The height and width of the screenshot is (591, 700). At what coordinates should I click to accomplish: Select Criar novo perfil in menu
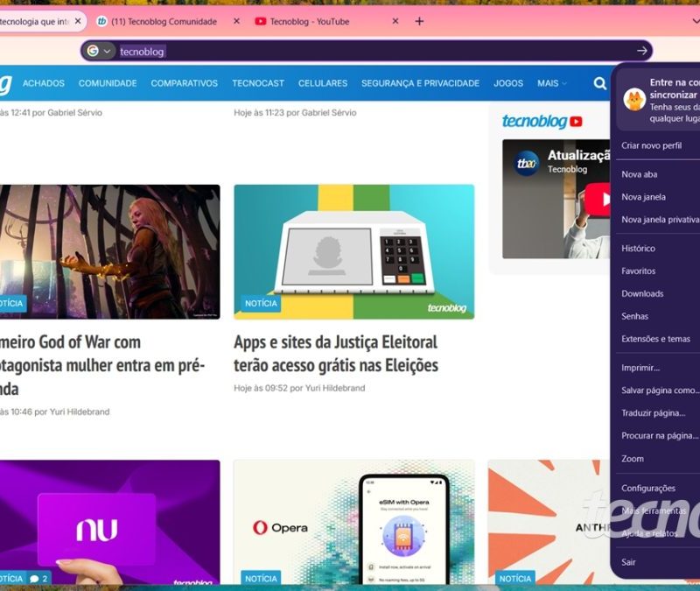651,145
